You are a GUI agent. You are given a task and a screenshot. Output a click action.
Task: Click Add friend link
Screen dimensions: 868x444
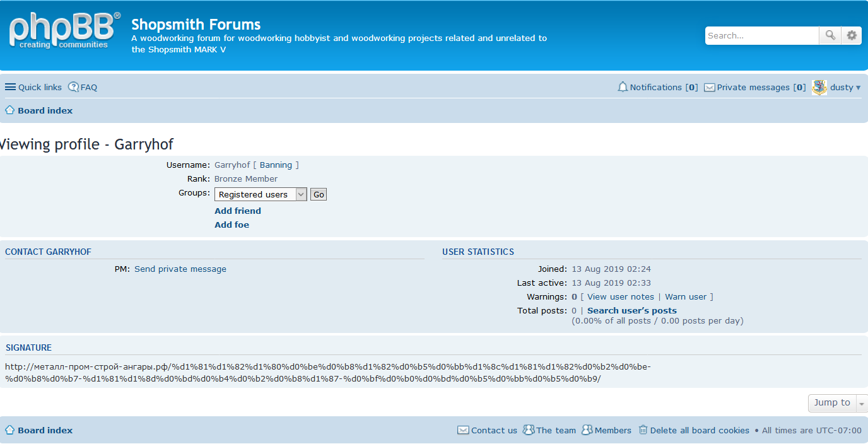tap(238, 211)
